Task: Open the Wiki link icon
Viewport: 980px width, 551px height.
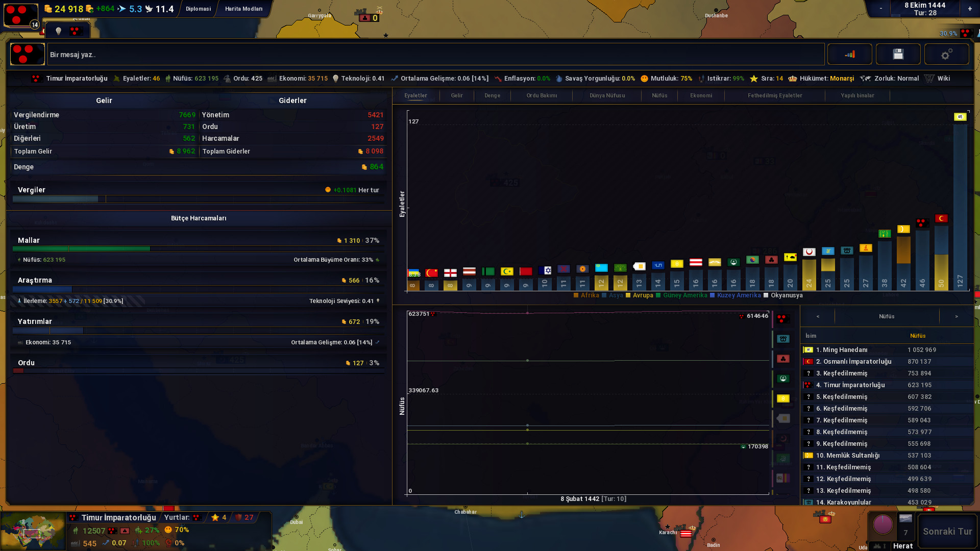Action: (x=929, y=79)
